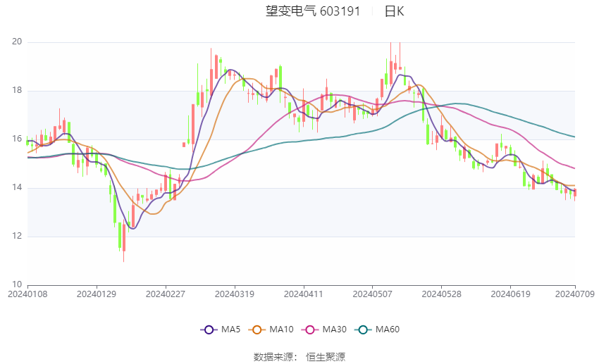Image resolution: width=599 pixels, height=364 pixels.
Task: Select the 日K period label
Action: 394,11
